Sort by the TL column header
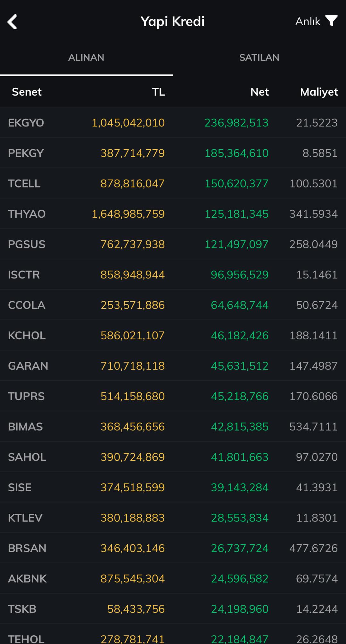 click(158, 92)
